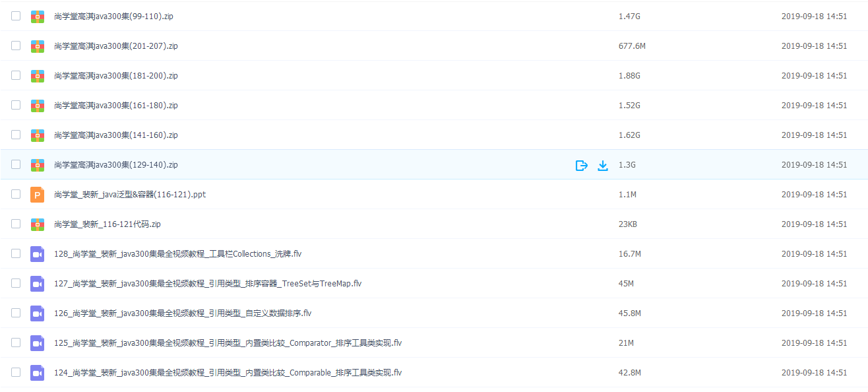
Task: Open file name 尚学堂高淇java300集(181-200).zip
Action: coord(116,76)
